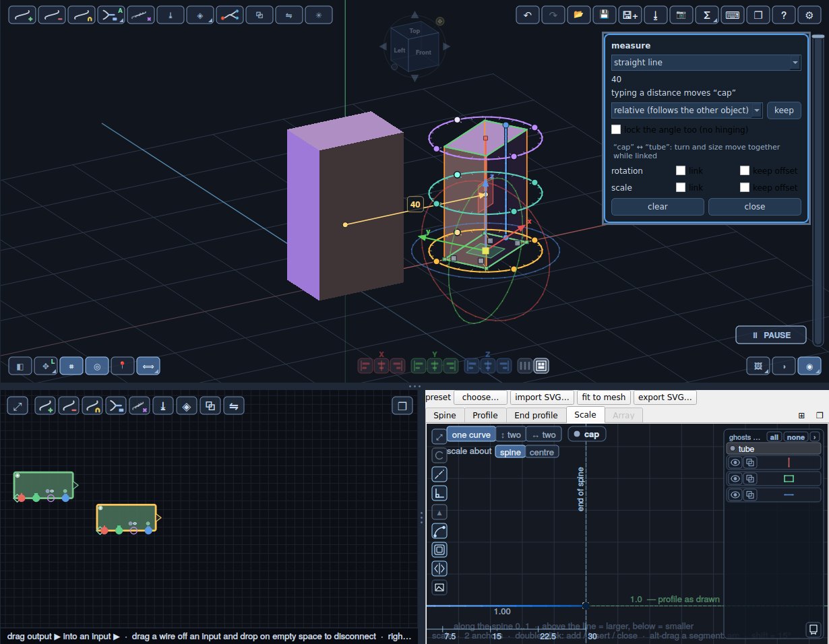Click the diamond shape tool in viewport toolbar

point(200,15)
